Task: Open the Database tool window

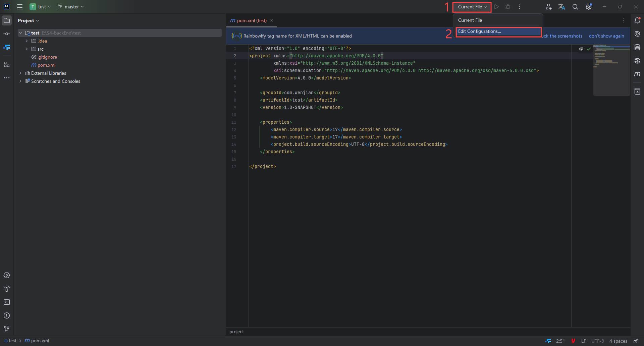Action: coord(638,47)
